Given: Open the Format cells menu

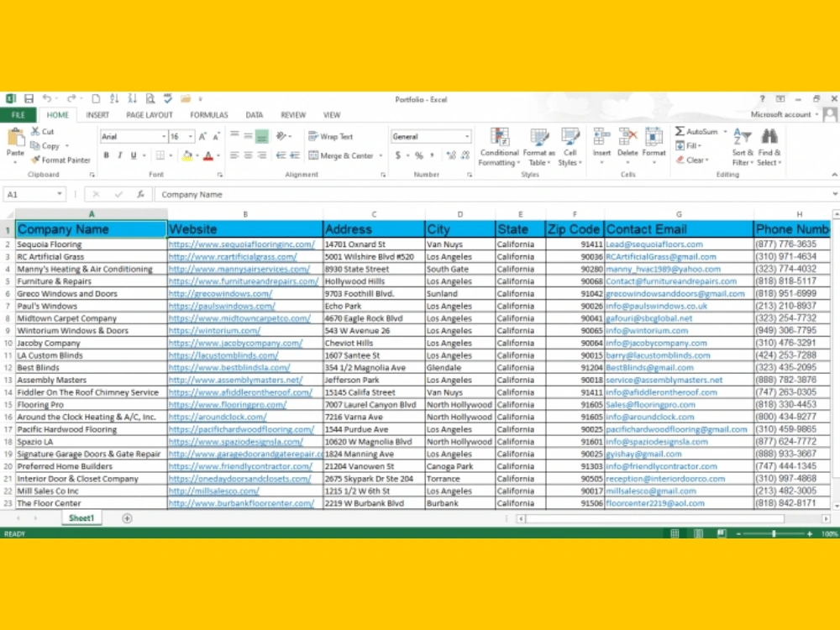Looking at the screenshot, I should (x=654, y=145).
